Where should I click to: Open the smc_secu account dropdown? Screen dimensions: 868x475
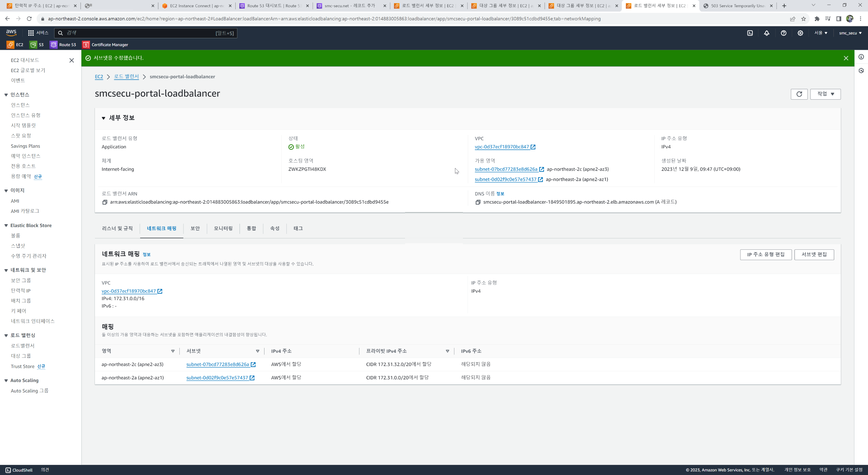tap(850, 33)
